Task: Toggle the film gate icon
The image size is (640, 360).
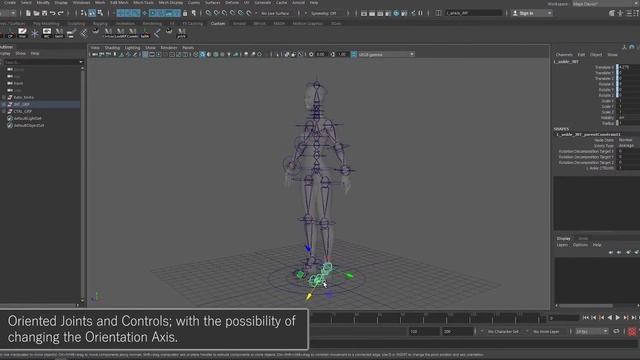Action: point(152,54)
